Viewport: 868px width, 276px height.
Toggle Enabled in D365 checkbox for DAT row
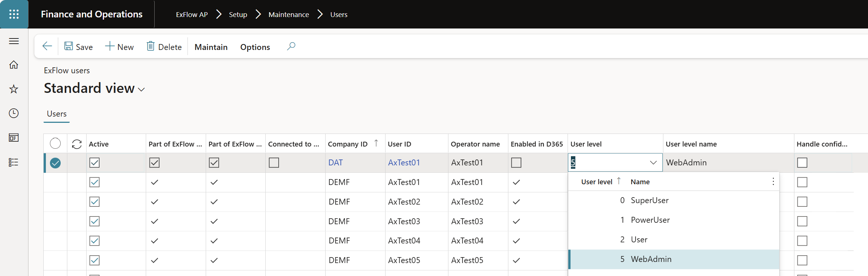[x=516, y=163]
